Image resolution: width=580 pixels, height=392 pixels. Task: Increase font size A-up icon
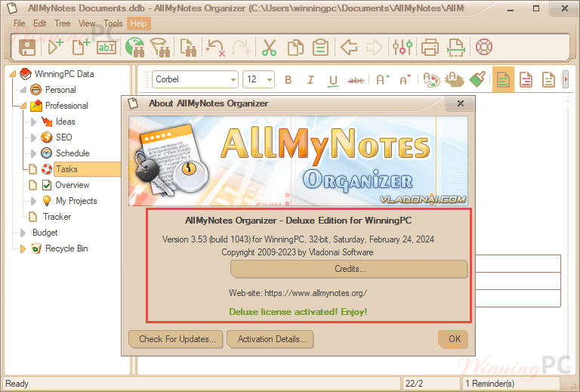(x=382, y=79)
